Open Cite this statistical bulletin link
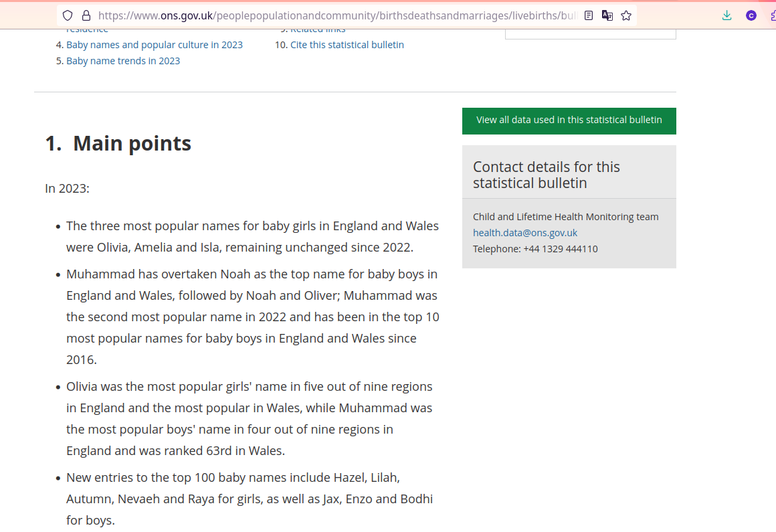Viewport: 776px width, 532px height. (x=347, y=45)
